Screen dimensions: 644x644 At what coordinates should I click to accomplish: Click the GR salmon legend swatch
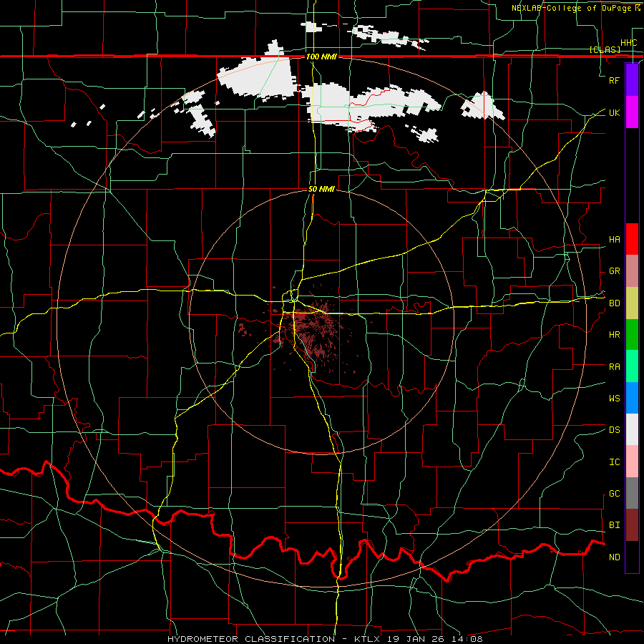coord(632,271)
